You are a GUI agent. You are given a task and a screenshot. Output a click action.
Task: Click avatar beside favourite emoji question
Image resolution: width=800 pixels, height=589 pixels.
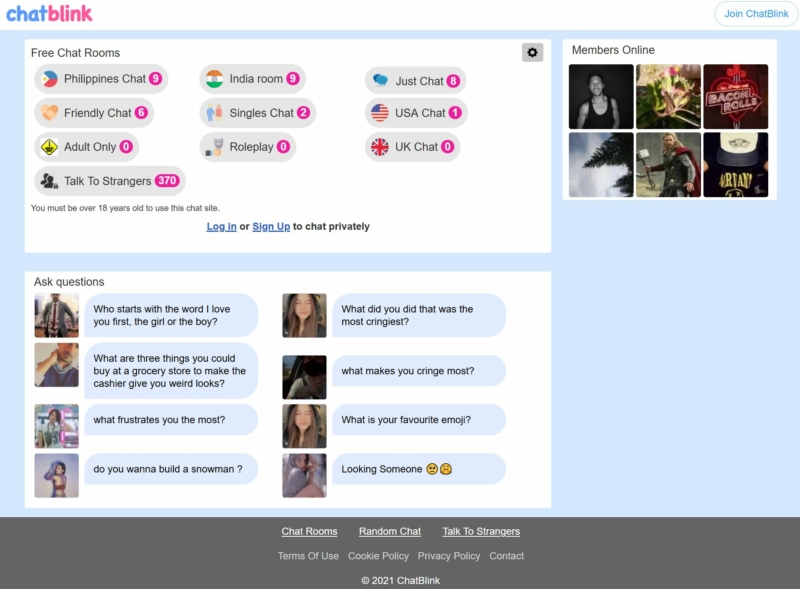[305, 426]
